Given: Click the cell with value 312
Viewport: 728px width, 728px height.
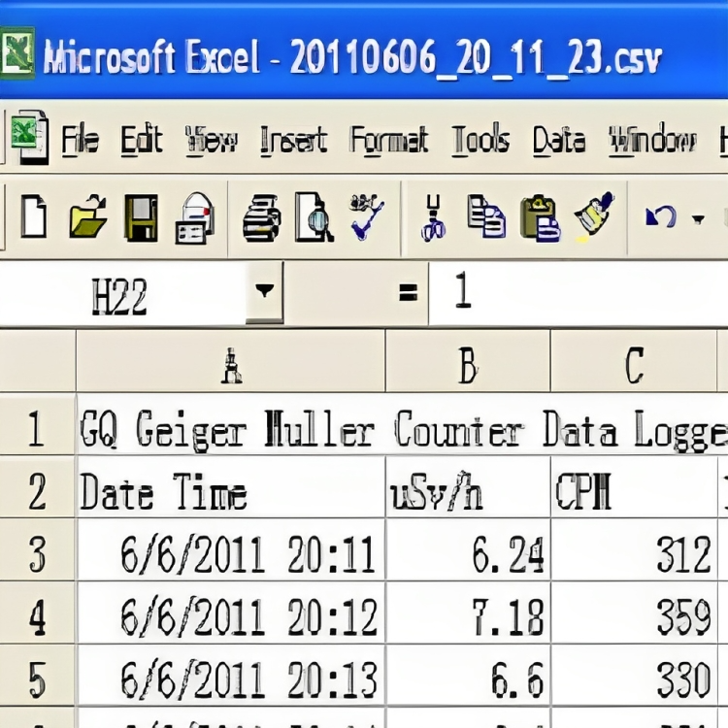Looking at the screenshot, I should click(634, 550).
